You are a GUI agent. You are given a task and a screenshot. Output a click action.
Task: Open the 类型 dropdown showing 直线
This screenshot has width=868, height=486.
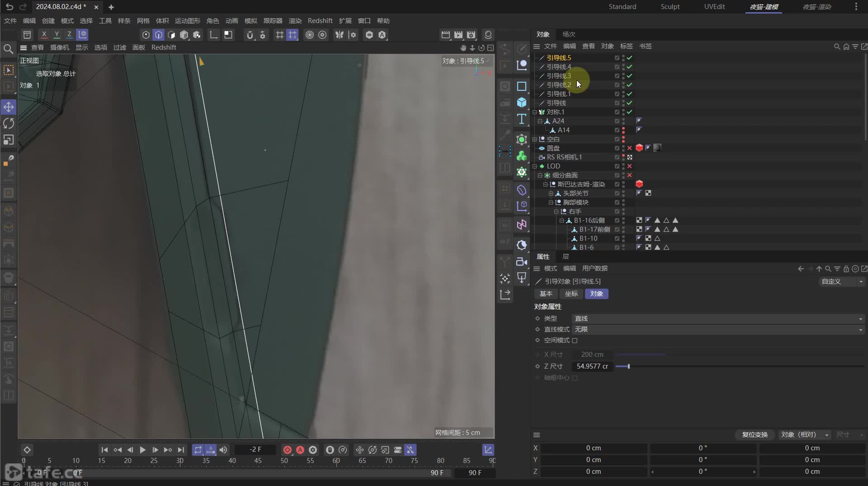tap(718, 319)
